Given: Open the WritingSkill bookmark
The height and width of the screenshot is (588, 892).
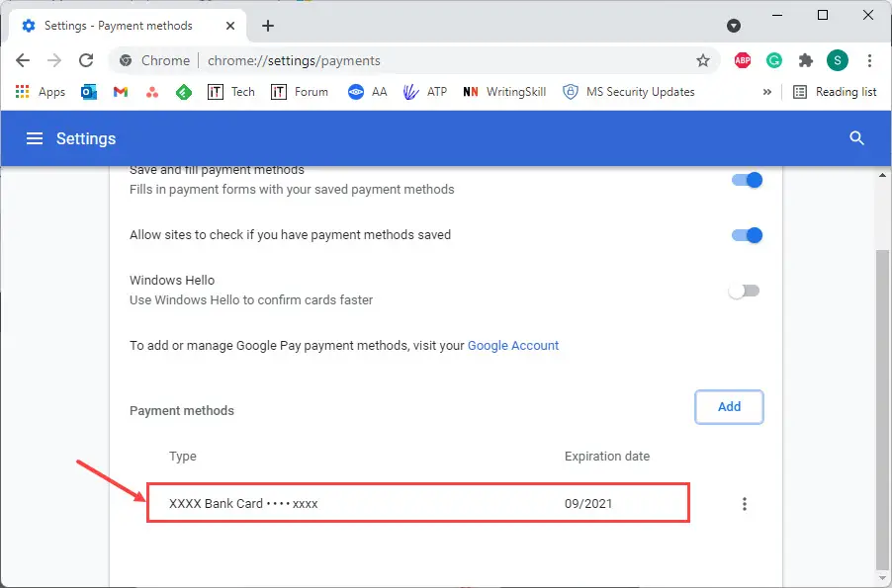Looking at the screenshot, I should (x=504, y=92).
